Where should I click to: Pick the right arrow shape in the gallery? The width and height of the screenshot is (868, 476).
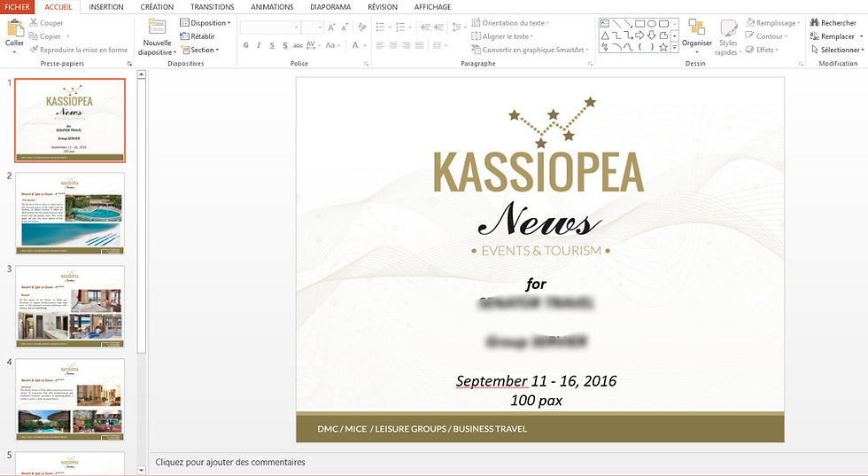[639, 35]
